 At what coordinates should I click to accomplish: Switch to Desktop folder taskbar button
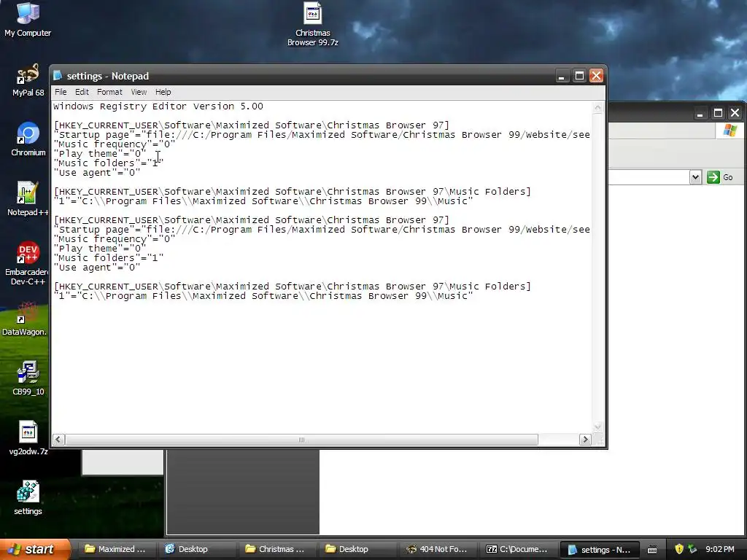point(356,549)
